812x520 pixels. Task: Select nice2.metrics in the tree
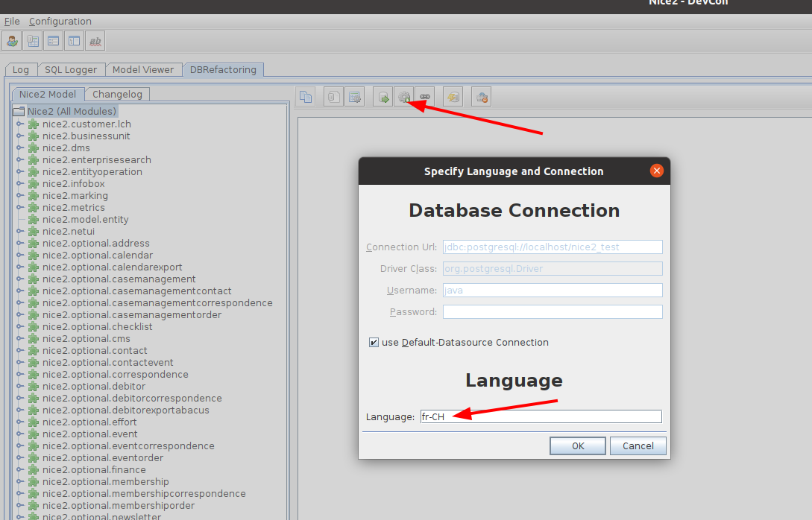[74, 208]
